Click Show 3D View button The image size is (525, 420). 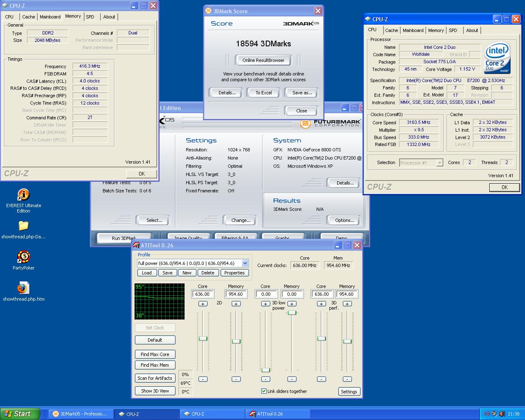(x=155, y=391)
